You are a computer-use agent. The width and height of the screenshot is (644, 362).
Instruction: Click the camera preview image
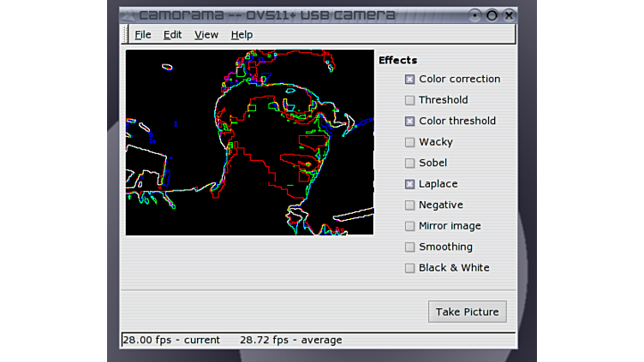click(249, 142)
